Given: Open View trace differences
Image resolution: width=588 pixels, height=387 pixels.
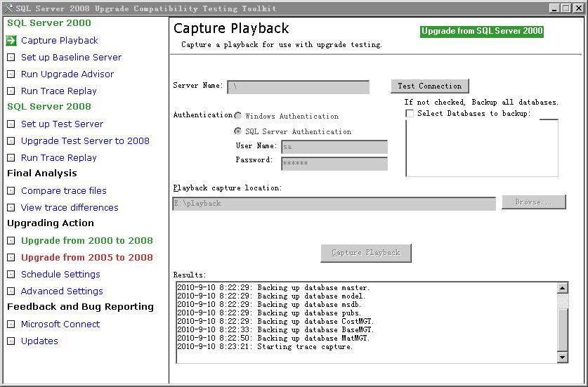Looking at the screenshot, I should 70,208.
